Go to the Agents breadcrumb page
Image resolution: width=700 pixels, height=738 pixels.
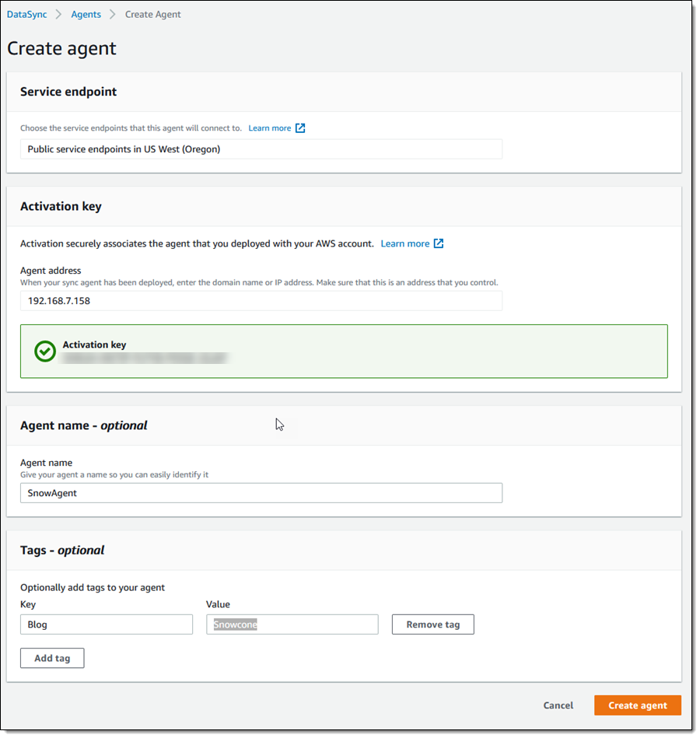[86, 14]
